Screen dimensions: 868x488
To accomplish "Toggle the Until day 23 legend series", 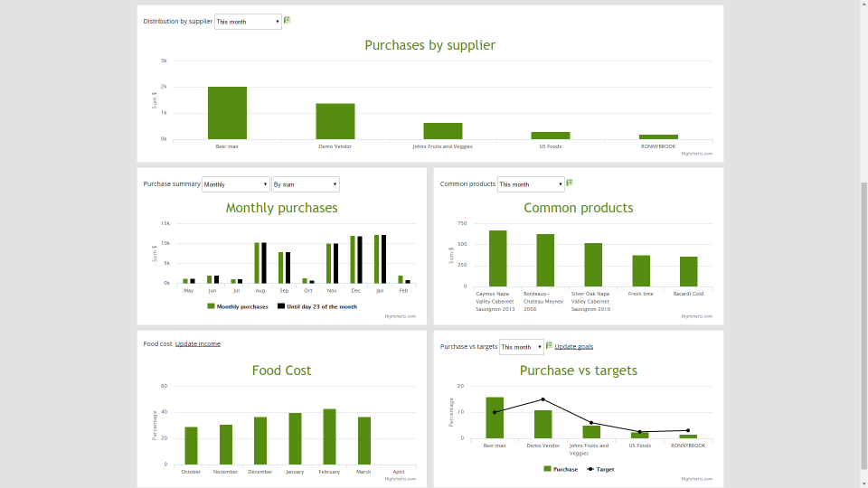I will tap(317, 306).
